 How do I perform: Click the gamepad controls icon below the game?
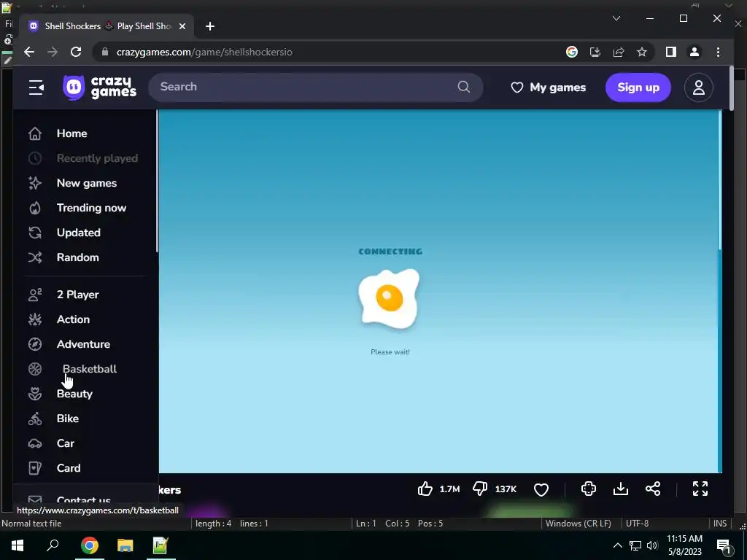coord(589,489)
